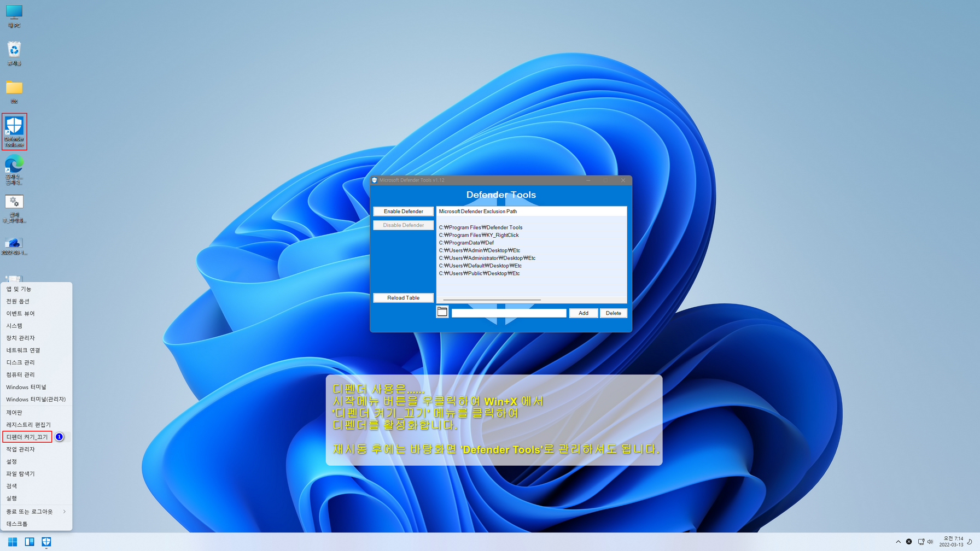Open the Recycle Bin (휴지통) desktop icon

point(14,54)
